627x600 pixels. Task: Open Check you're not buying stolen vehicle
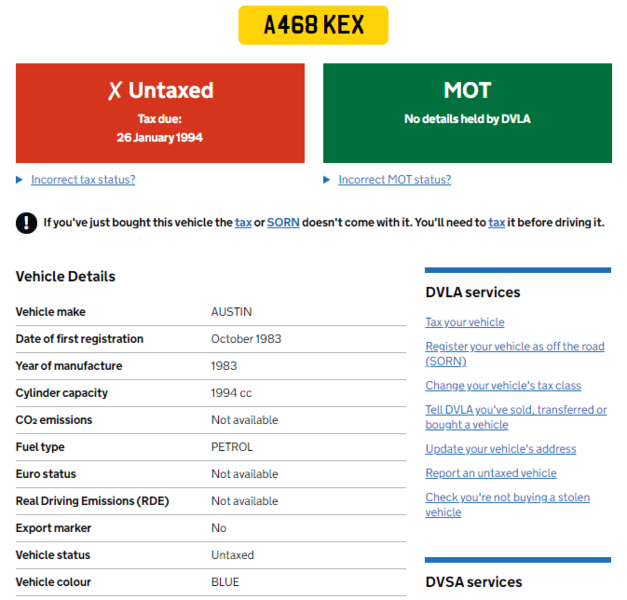click(507, 504)
